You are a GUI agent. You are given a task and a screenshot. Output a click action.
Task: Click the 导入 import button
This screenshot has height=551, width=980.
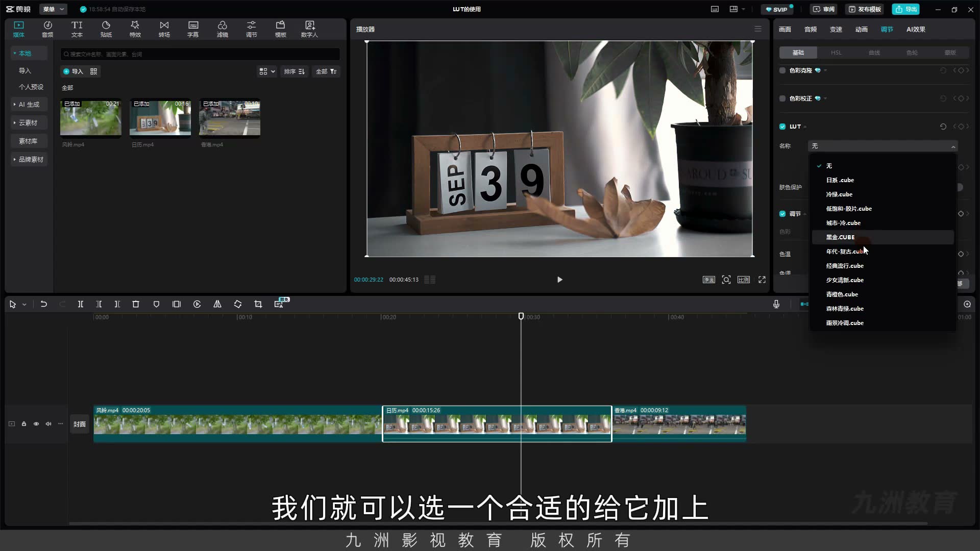pos(73,71)
